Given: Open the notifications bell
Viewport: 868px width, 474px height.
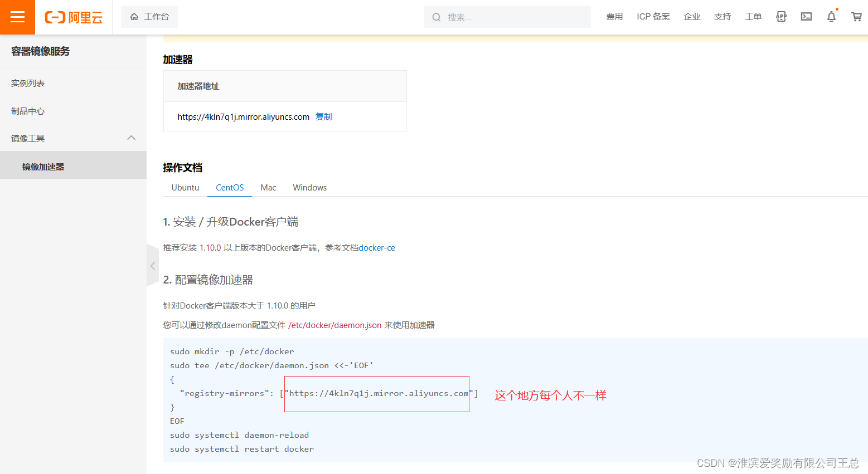Looking at the screenshot, I should click(x=831, y=17).
